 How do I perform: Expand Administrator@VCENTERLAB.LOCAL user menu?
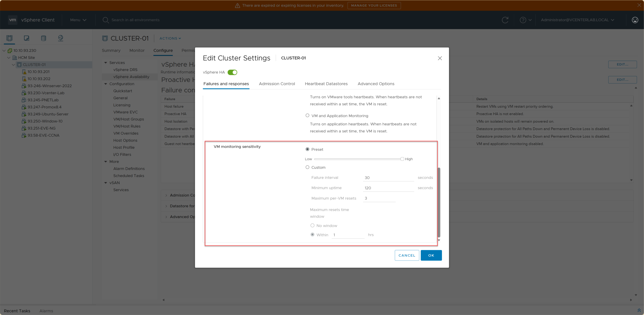point(577,20)
